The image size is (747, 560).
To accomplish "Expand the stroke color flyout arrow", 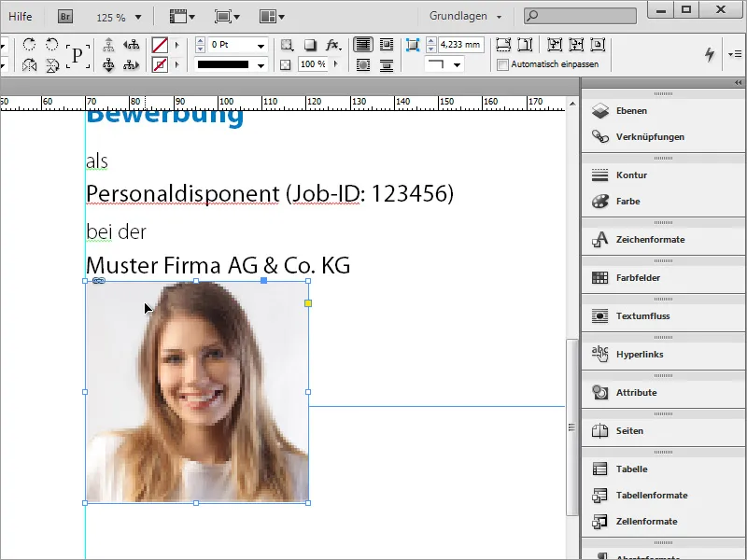I will 177,64.
